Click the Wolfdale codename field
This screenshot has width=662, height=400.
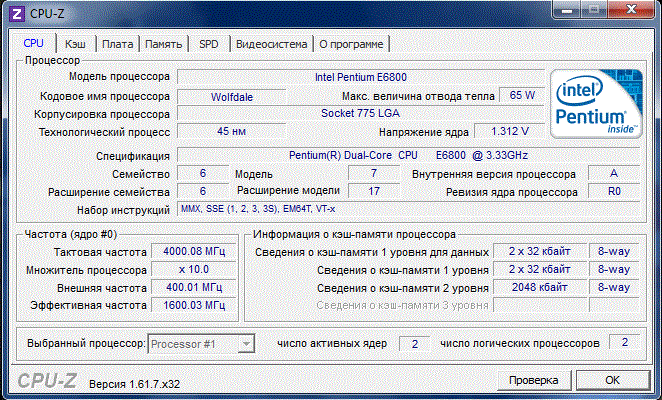click(231, 96)
